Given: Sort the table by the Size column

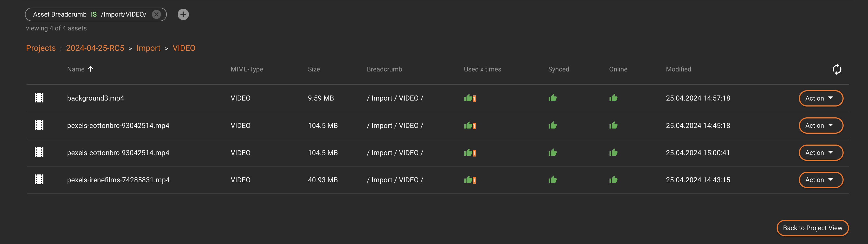Looking at the screenshot, I should point(314,69).
